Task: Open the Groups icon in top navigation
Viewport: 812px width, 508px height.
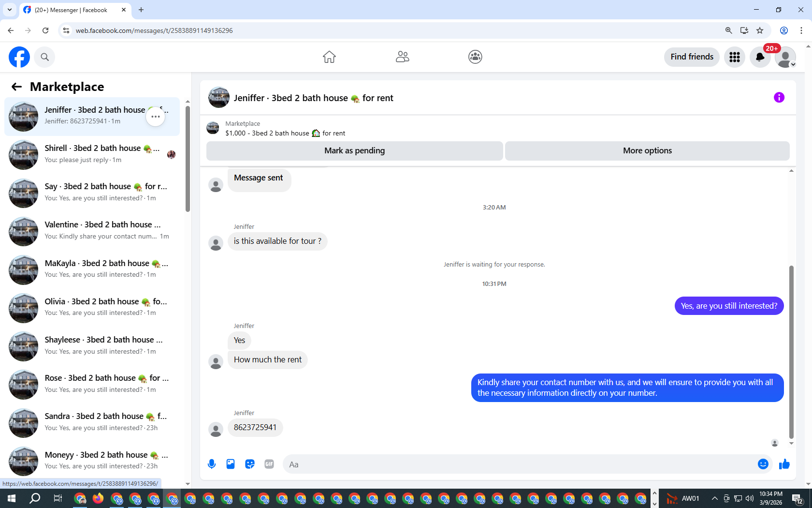Action: click(475, 57)
